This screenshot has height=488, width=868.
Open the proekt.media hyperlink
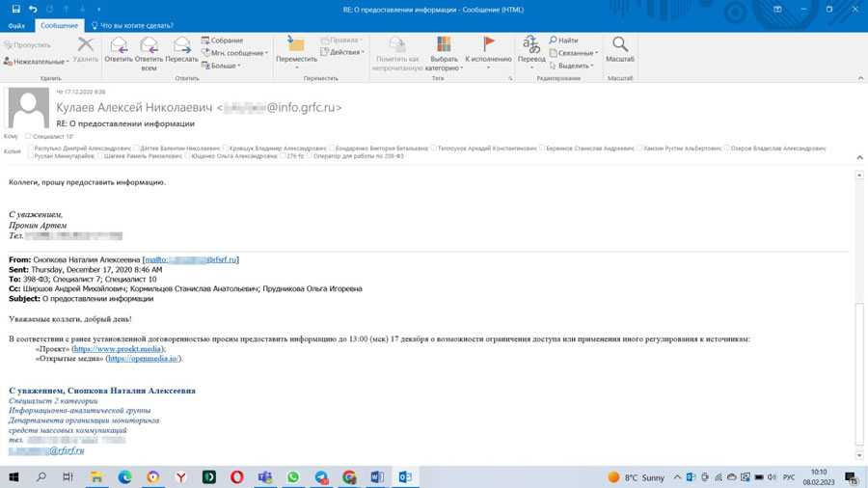coord(118,349)
